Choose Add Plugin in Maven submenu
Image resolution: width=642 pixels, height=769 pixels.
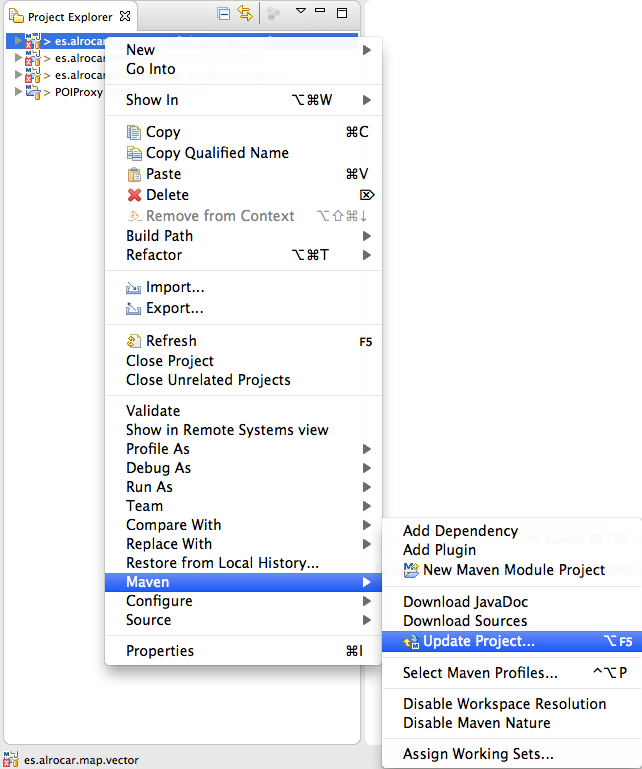[x=512, y=550]
